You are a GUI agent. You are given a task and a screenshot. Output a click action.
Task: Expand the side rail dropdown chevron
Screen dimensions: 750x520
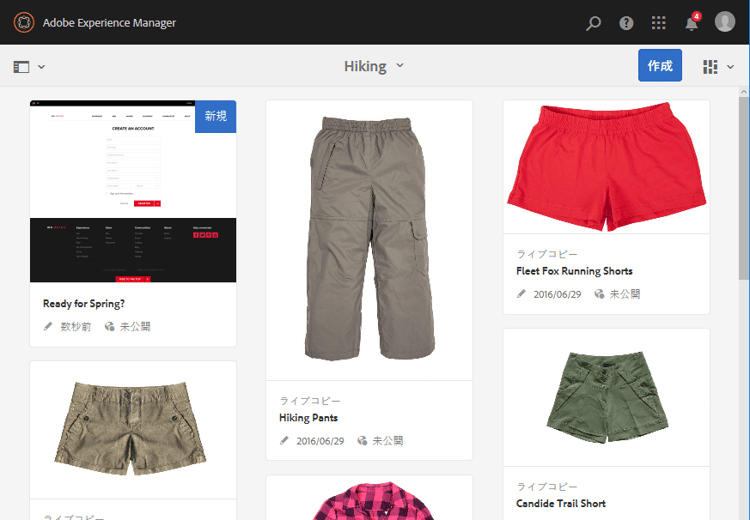pyautogui.click(x=42, y=67)
